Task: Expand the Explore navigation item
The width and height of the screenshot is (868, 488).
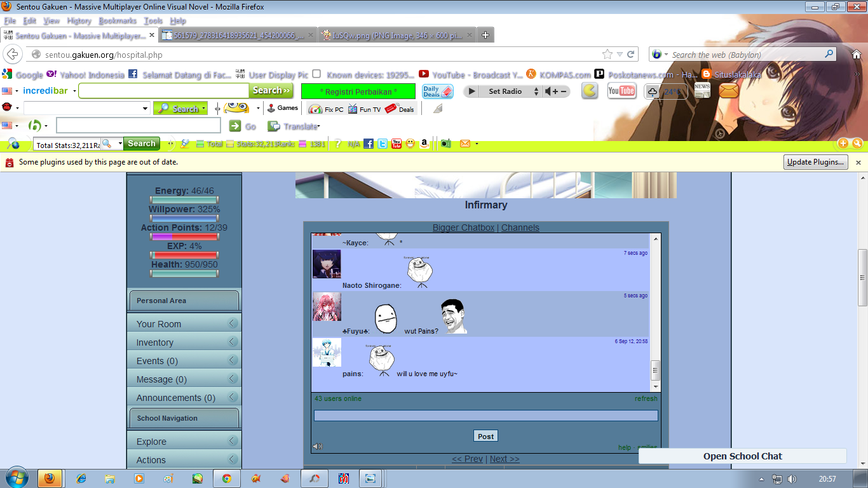Action: click(184, 441)
